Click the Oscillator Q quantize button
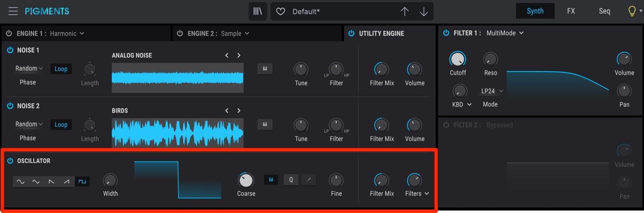Screen dimensions: 644x213 tap(291, 180)
